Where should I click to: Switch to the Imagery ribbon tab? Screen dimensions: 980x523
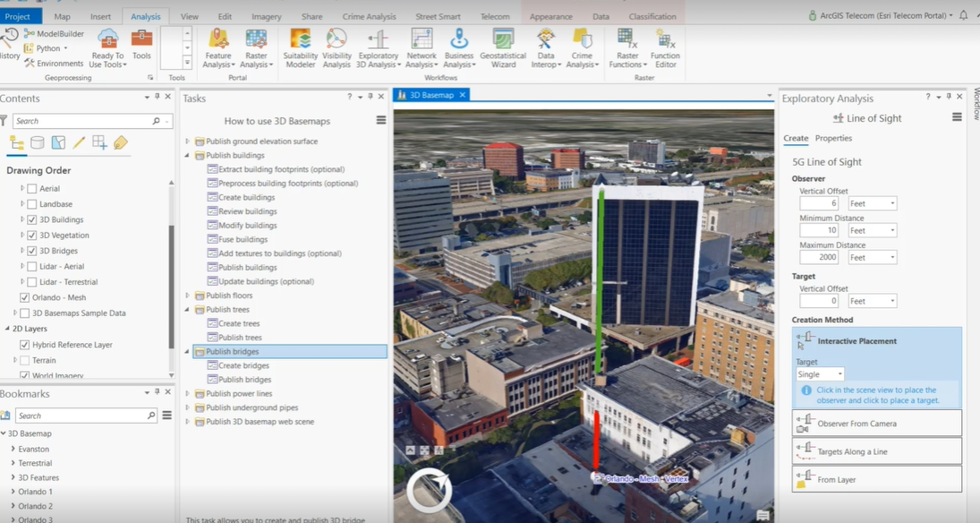(x=266, y=16)
